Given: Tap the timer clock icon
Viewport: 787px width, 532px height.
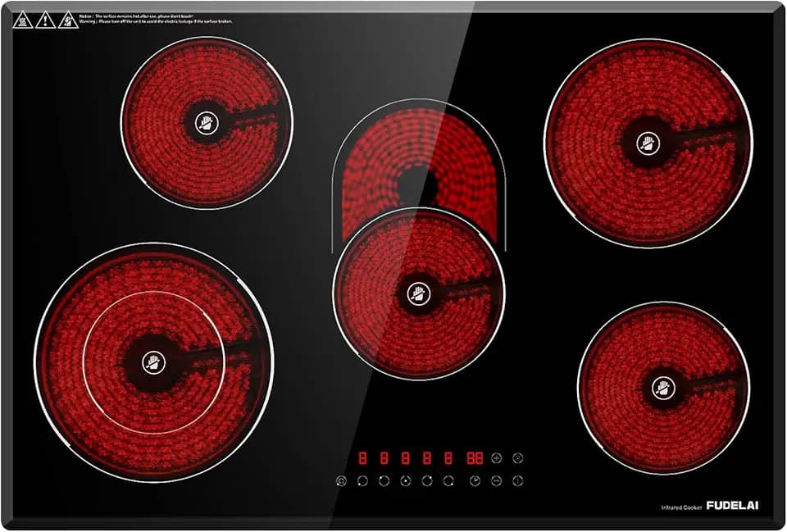Looking at the screenshot, I should click(x=475, y=480).
